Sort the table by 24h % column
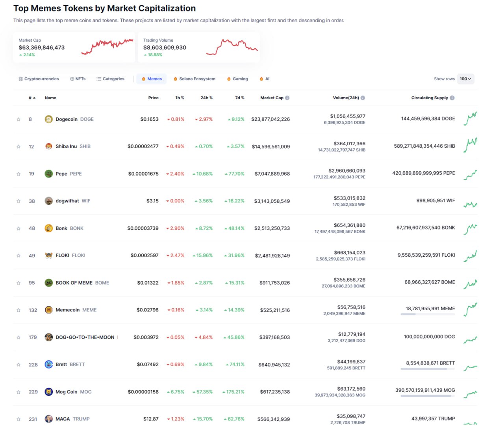 click(206, 98)
